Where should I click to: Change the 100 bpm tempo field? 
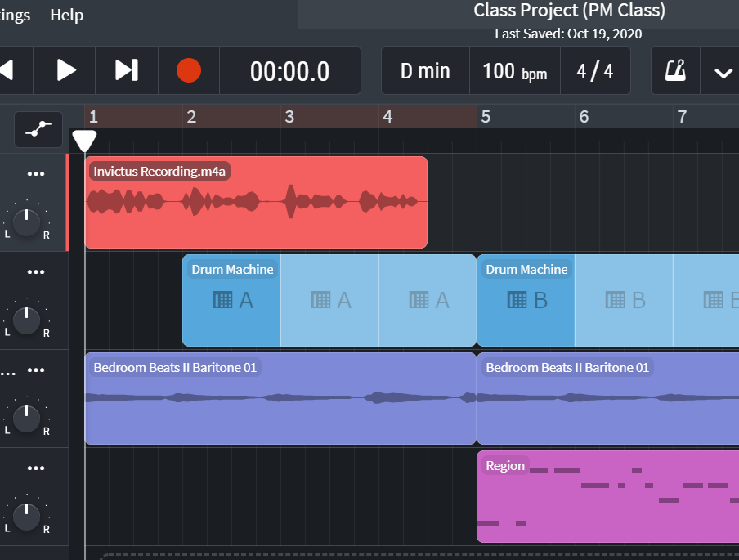pos(514,71)
